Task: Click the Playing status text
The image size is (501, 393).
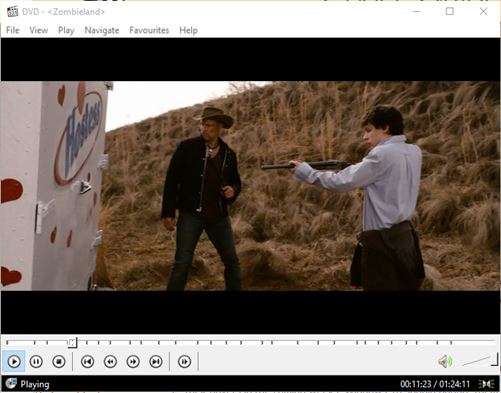Action: pos(35,384)
